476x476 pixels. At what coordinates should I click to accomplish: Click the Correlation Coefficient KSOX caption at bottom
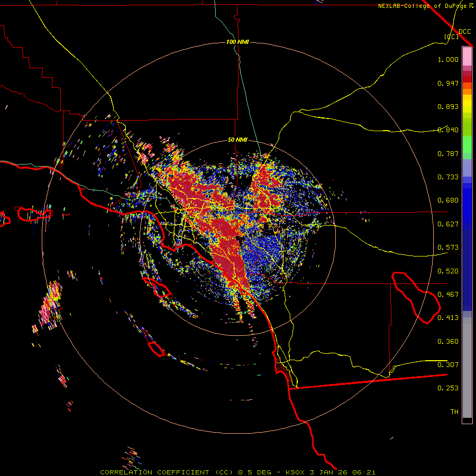click(237, 472)
